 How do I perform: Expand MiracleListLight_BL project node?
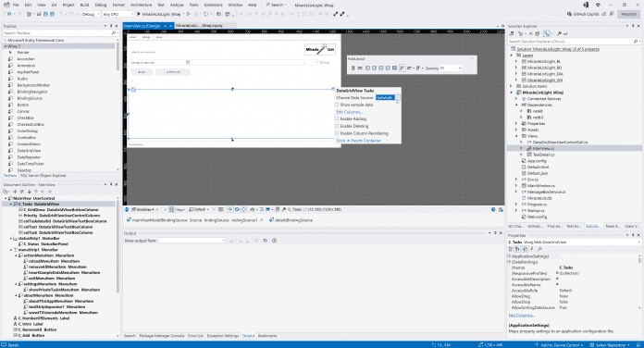[x=516, y=61]
